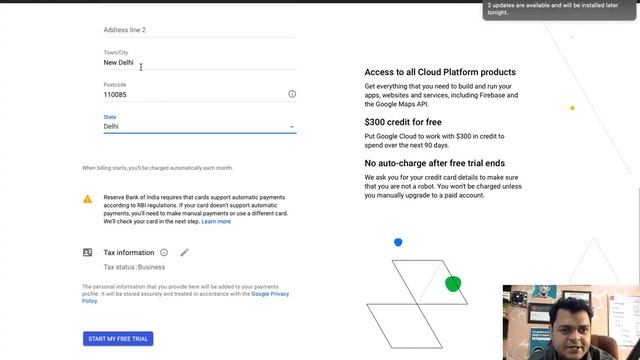
Task: Click the 'Tax status: Business' text
Action: (134, 267)
